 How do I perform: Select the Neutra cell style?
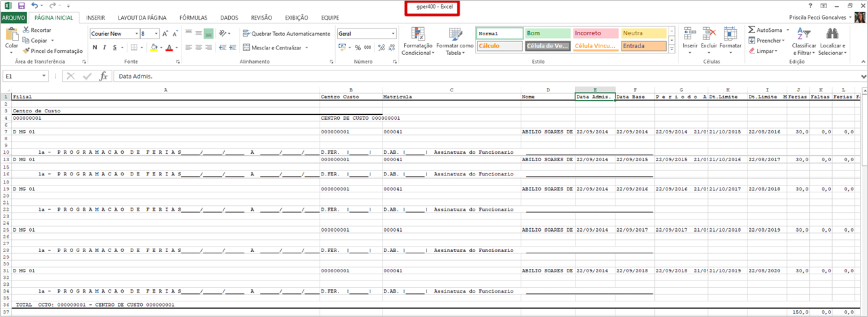coord(643,33)
